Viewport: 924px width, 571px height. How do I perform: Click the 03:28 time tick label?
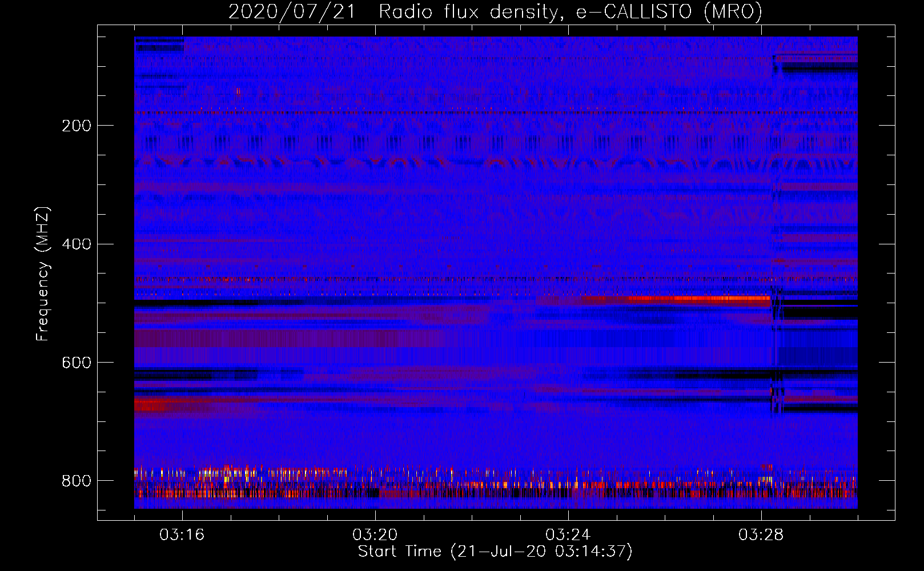coord(761,535)
